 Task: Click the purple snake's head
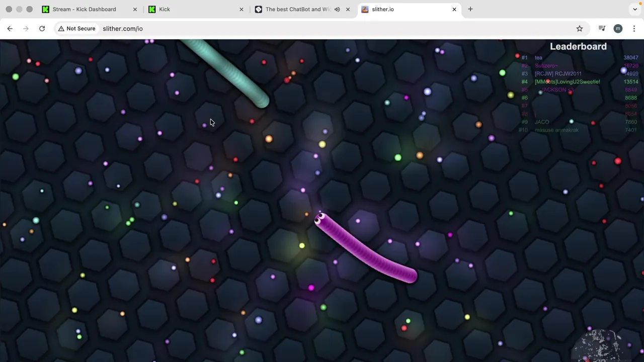[320, 219]
